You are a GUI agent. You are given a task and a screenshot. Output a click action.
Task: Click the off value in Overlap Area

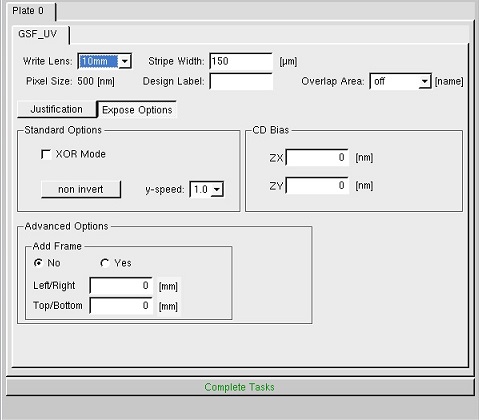pyautogui.click(x=380, y=81)
